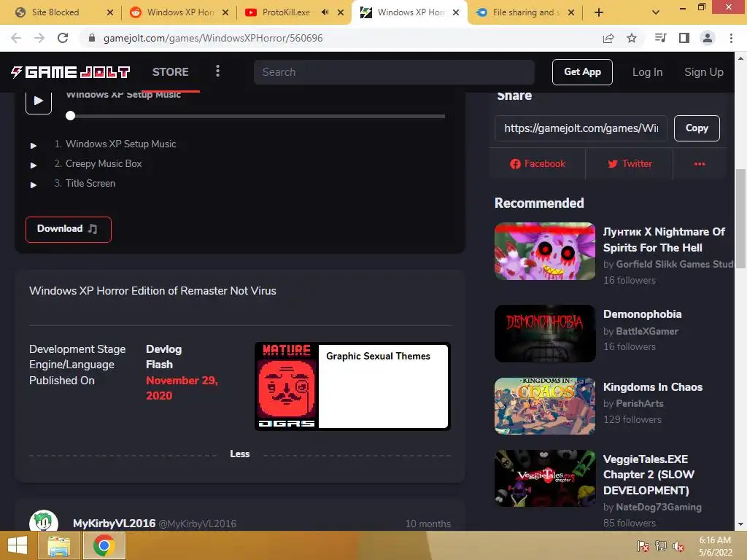
Task: Open File Explorer from taskbar
Action: pos(58,545)
